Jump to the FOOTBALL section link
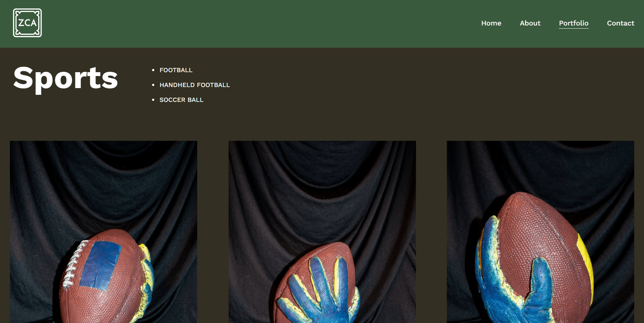644x323 pixels. tap(176, 70)
